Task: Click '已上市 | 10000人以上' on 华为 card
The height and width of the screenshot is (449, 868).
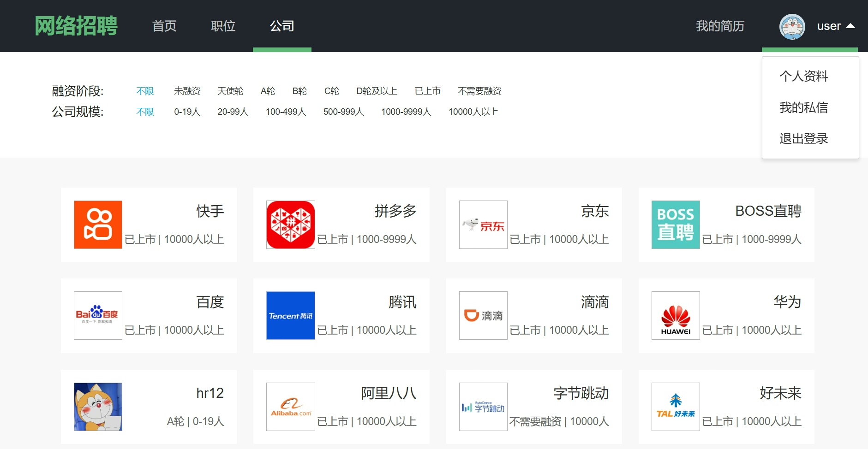Action: 752,330
